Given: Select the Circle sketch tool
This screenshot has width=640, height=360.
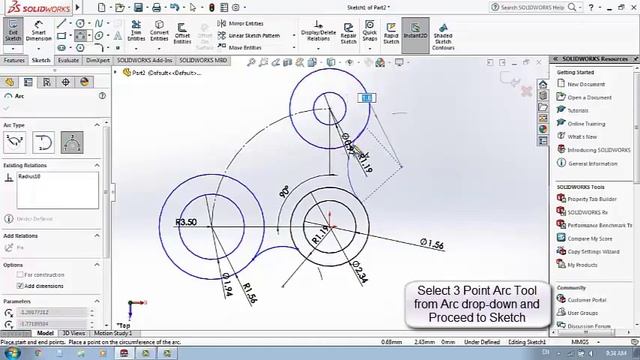Looking at the screenshot, I should (80, 24).
